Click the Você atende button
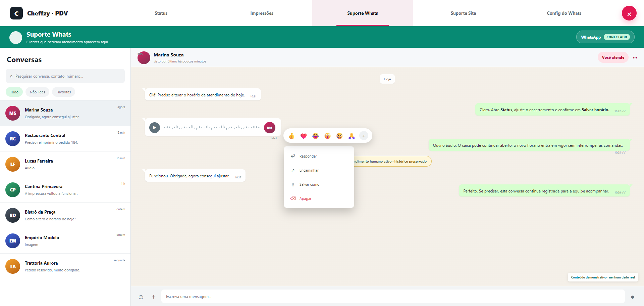 click(x=613, y=57)
